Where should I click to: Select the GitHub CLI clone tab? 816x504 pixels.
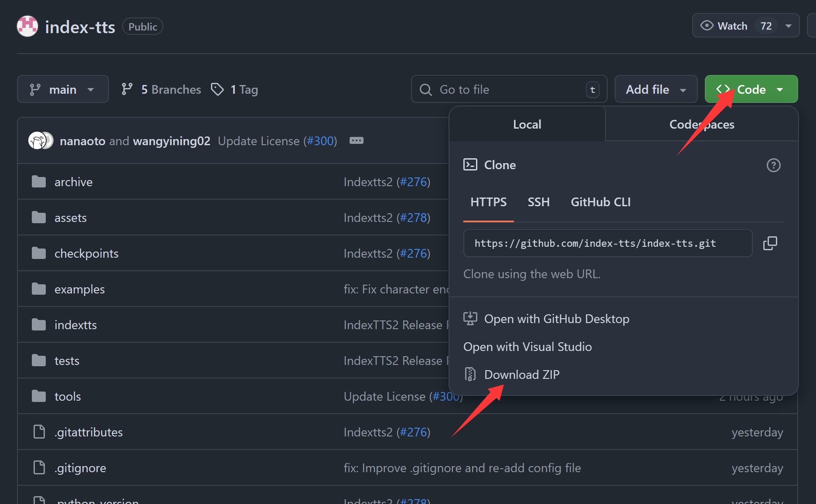pyautogui.click(x=601, y=202)
